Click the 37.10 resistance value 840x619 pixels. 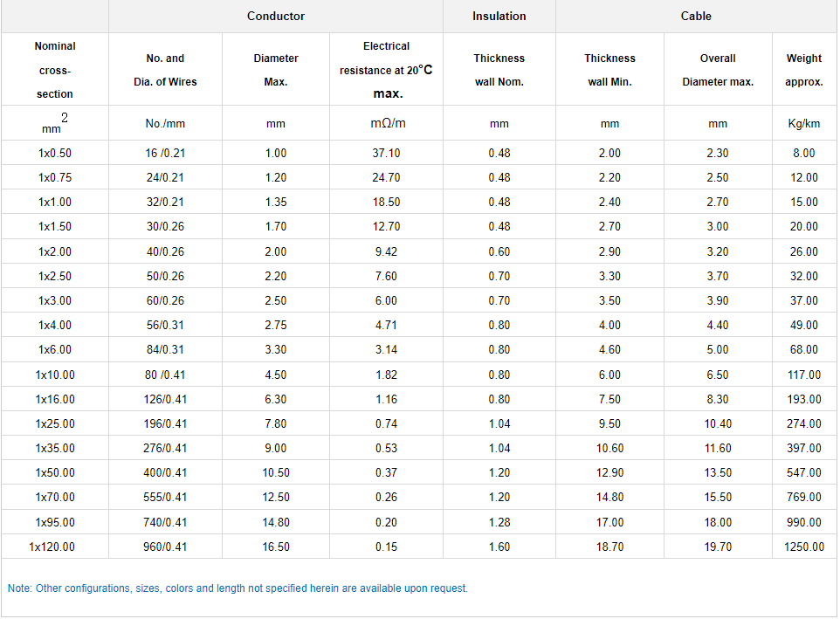386,153
